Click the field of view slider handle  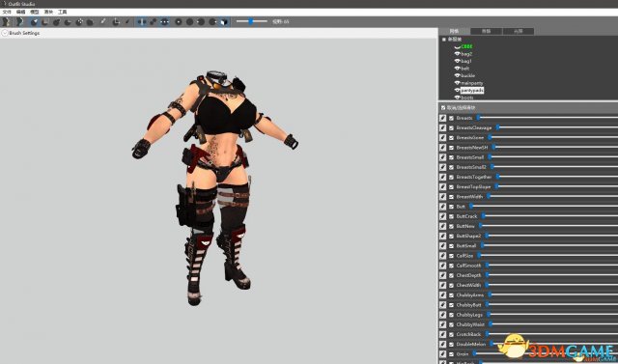251,21
